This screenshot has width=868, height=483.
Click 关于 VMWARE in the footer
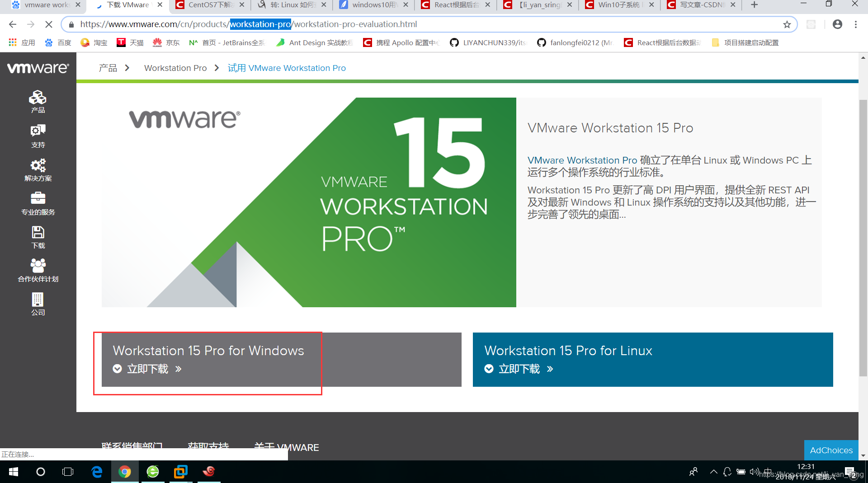pyautogui.click(x=287, y=447)
